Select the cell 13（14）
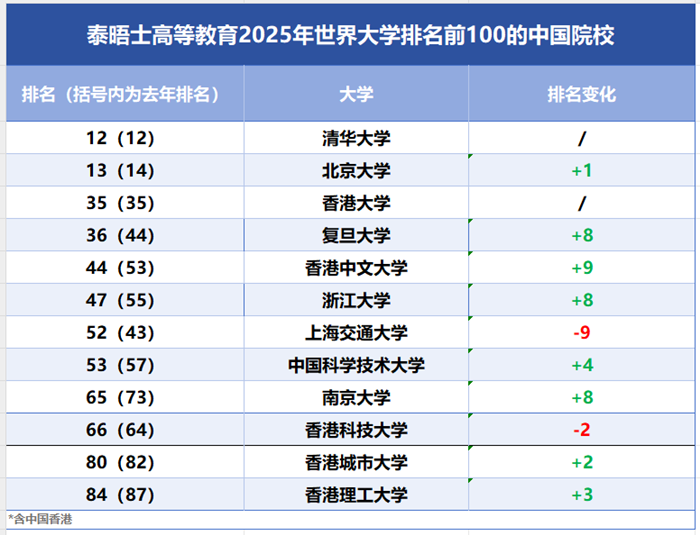 125,170
